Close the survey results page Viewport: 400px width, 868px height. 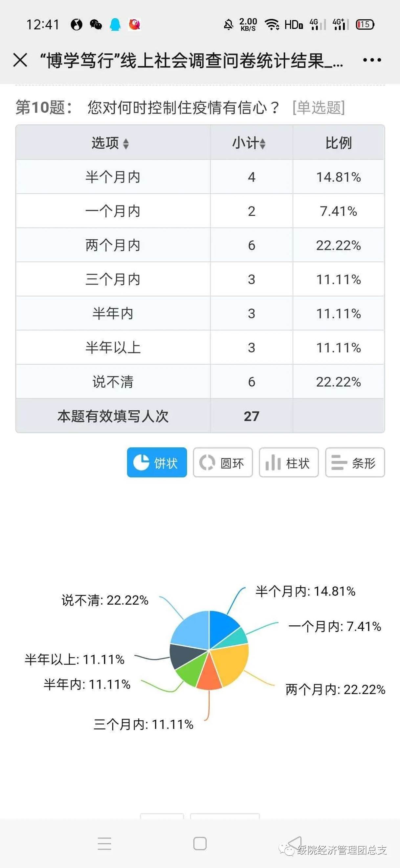20,60
